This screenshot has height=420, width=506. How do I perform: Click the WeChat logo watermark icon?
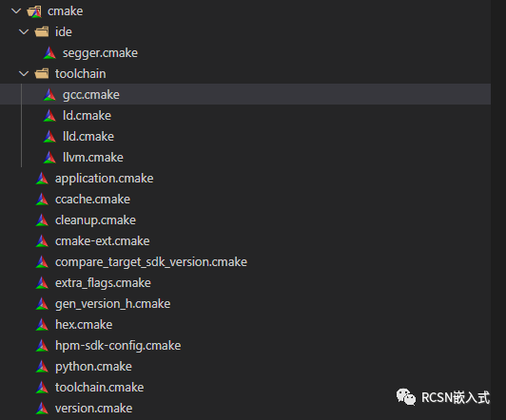406,397
